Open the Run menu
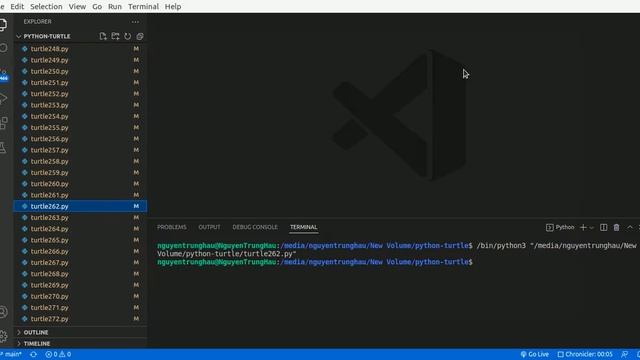640x360 pixels. tap(115, 7)
